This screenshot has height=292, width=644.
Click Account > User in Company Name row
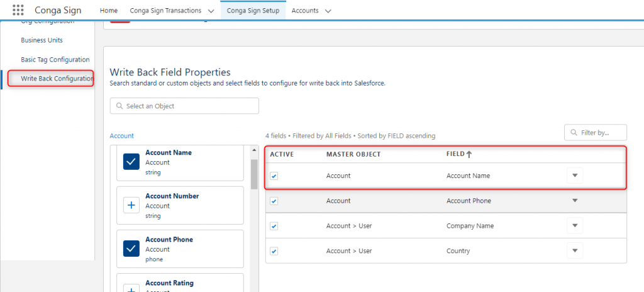pyautogui.click(x=349, y=226)
